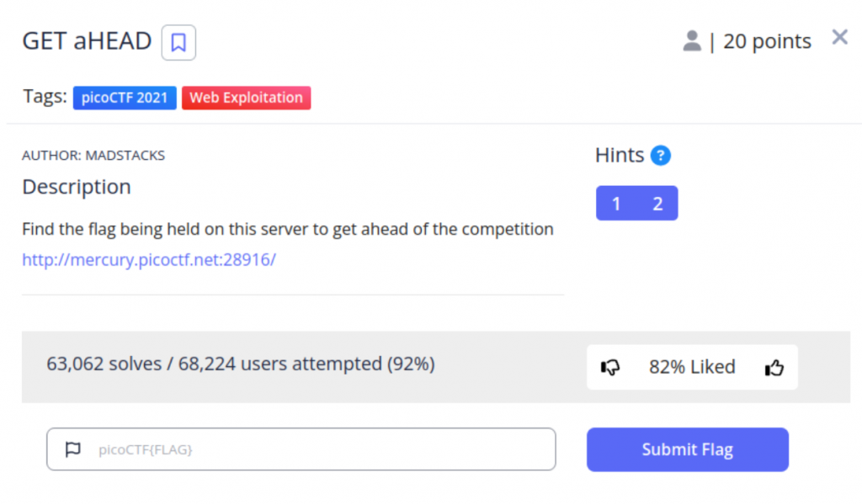This screenshot has height=504, width=862.
Task: Like the challenge with thumbs up
Action: click(774, 367)
